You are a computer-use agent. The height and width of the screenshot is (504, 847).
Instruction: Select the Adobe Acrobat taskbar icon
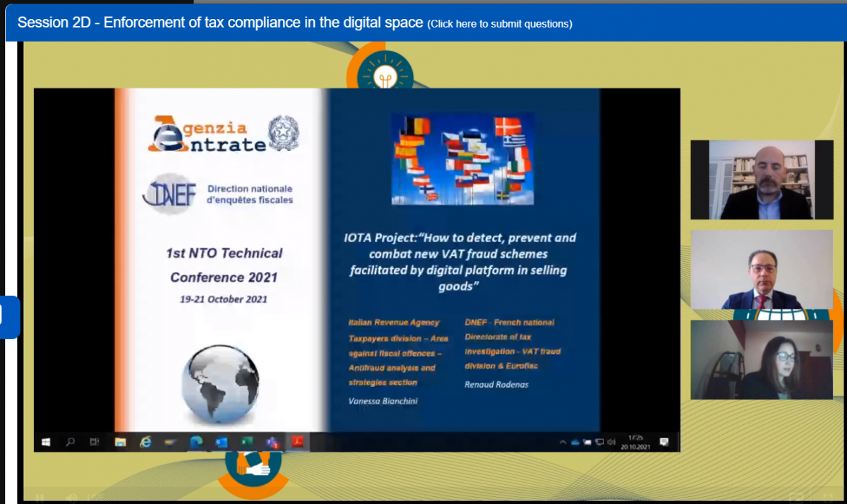point(297,442)
